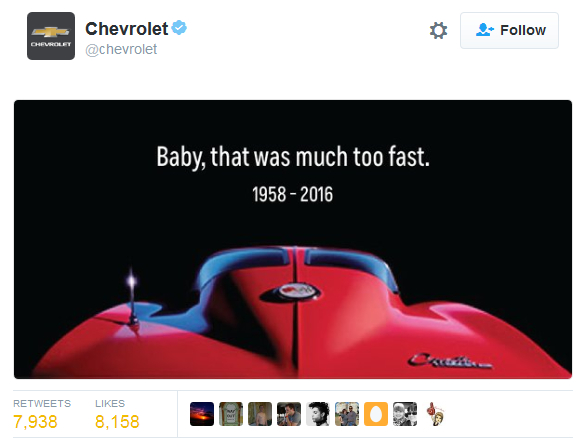
Task: Click the LIKES label
Action: (x=110, y=403)
